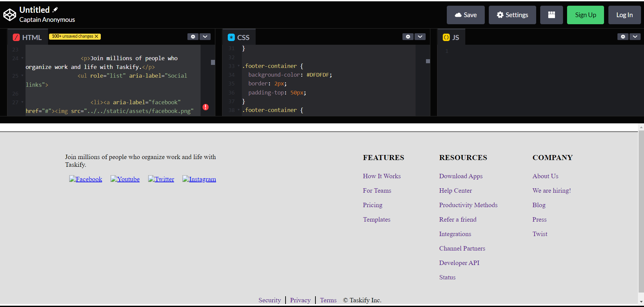The width and height of the screenshot is (644, 307).
Task: Click the Developer API link
Action: point(459,263)
